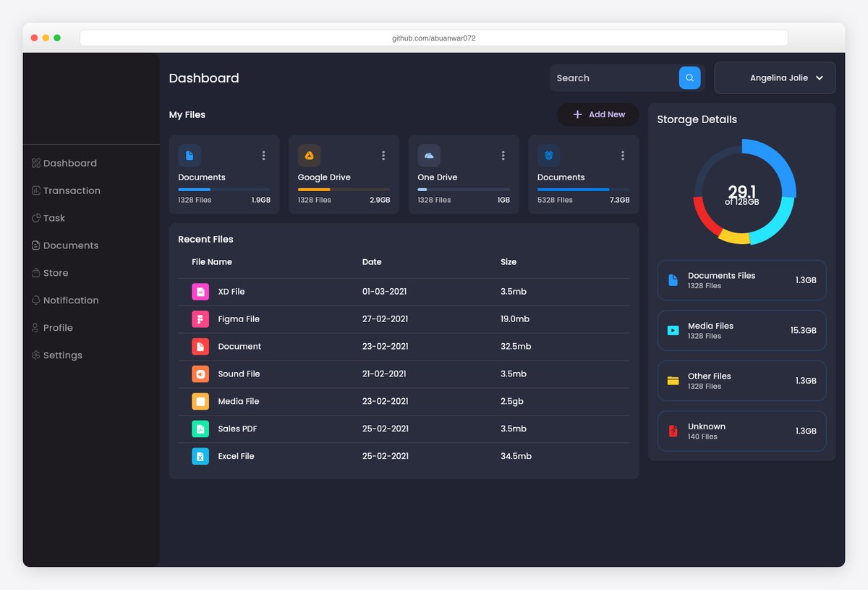
Task: Click the XD File pink icon
Action: (200, 292)
